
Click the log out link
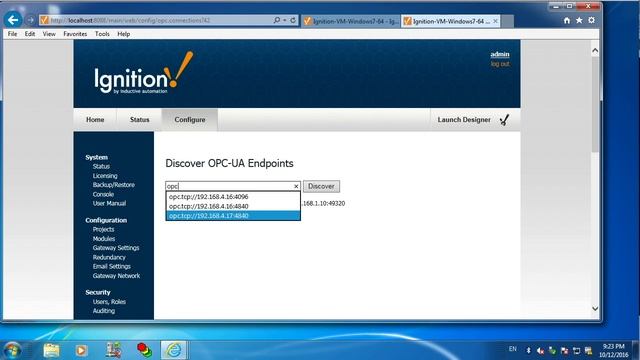500,64
